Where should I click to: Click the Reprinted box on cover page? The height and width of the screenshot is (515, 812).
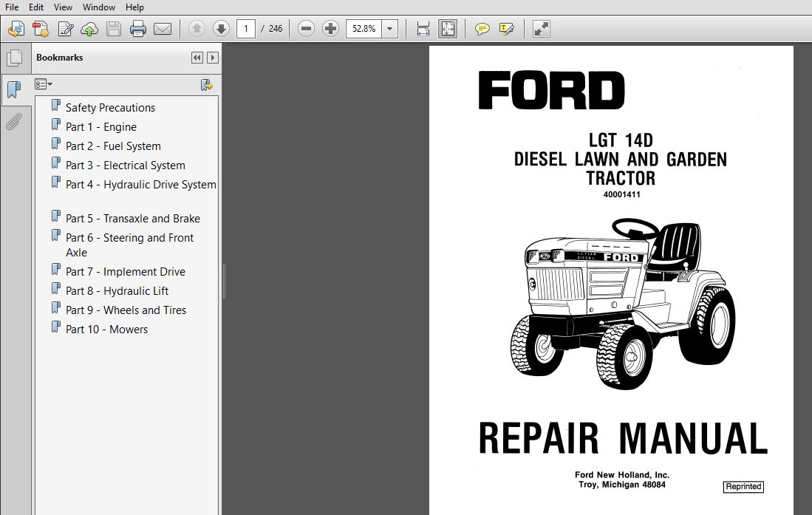click(743, 486)
